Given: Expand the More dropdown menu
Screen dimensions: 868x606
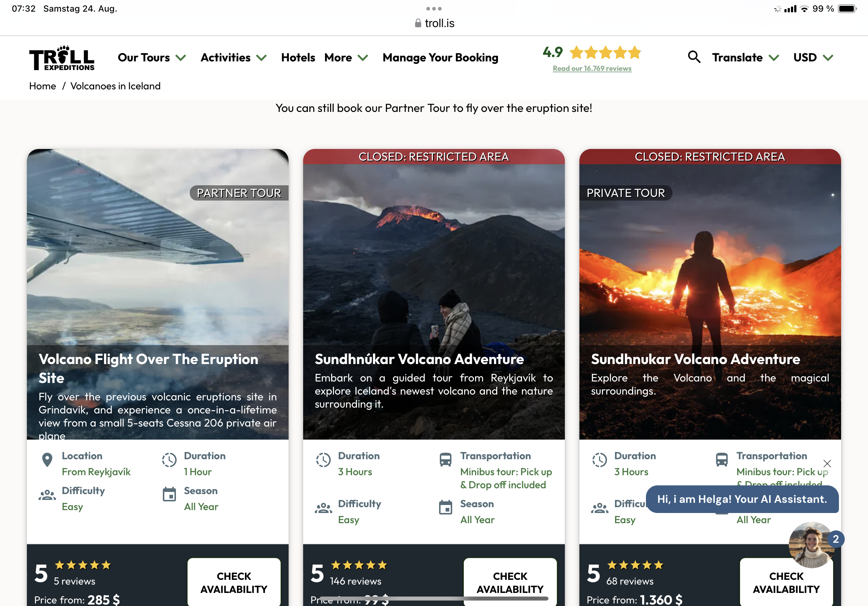Looking at the screenshot, I should pyautogui.click(x=346, y=57).
